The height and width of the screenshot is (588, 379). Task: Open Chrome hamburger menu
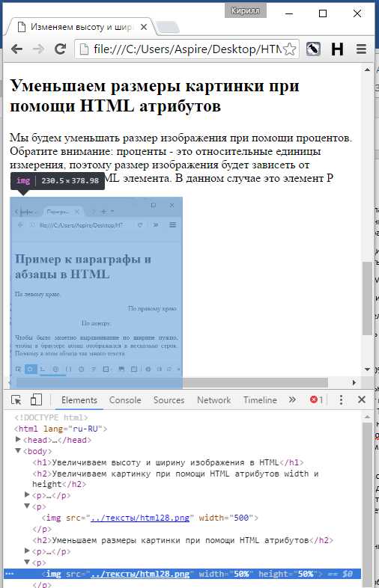pos(361,49)
